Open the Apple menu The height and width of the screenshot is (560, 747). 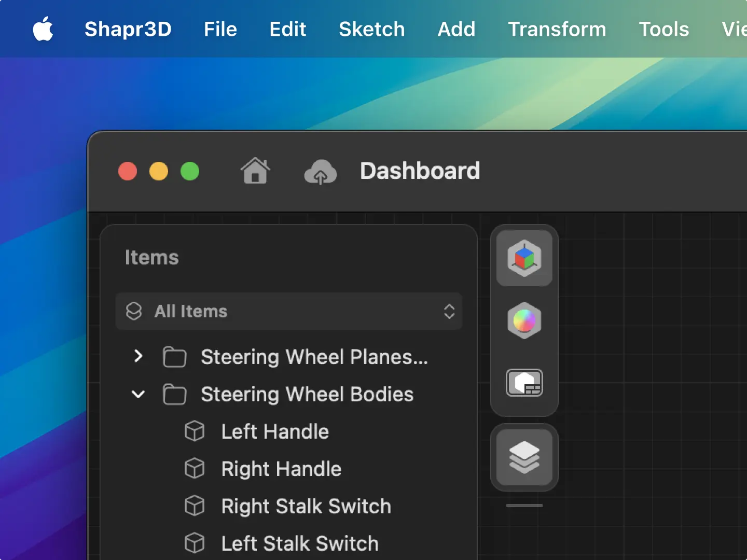[43, 29]
